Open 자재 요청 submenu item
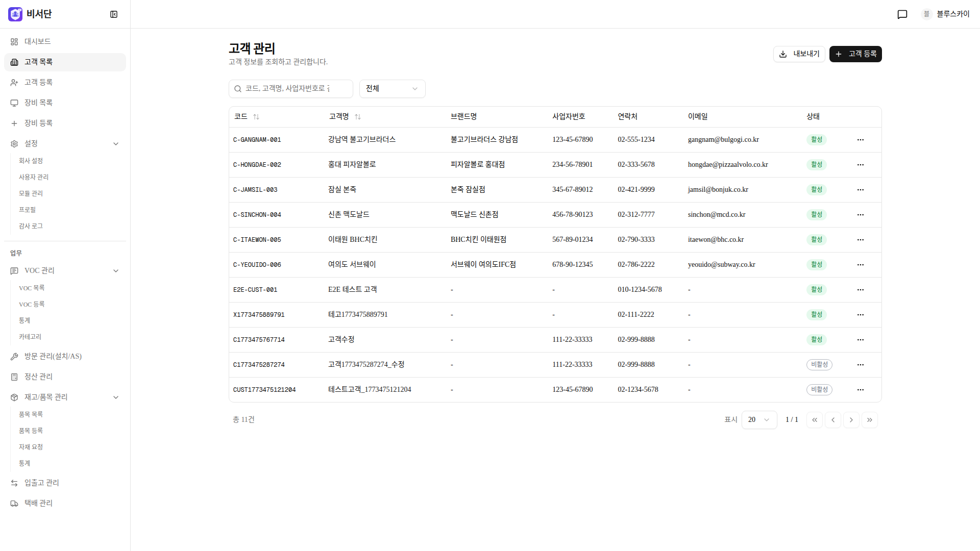Image resolution: width=980 pixels, height=551 pixels. click(x=31, y=447)
